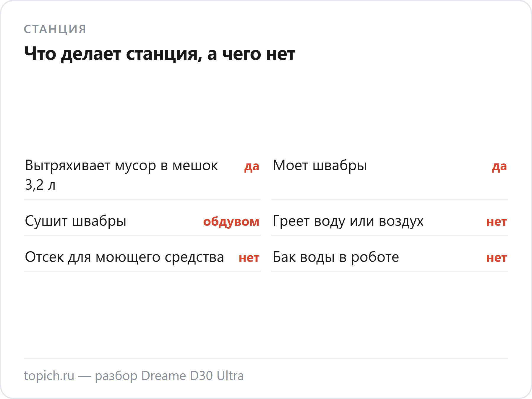
Task: Click 'нет' next to 'Бак воды в роботе'
Action: [x=497, y=258]
